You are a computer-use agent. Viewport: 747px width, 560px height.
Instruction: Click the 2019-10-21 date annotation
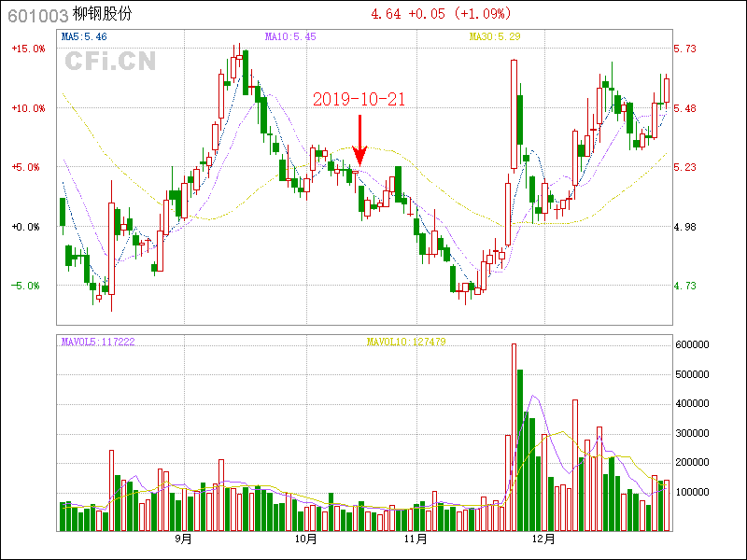click(x=359, y=99)
